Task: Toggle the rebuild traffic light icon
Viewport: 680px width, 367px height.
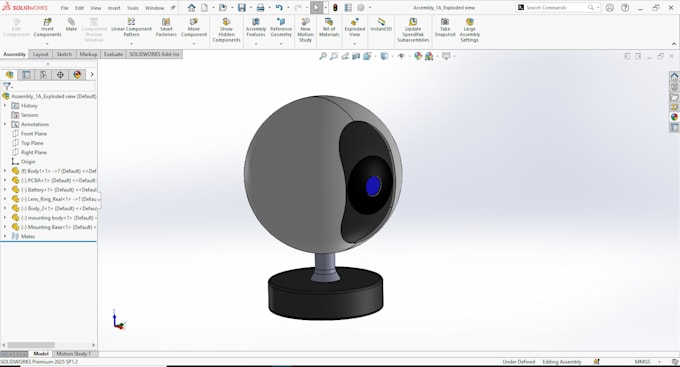Action: tap(335, 8)
